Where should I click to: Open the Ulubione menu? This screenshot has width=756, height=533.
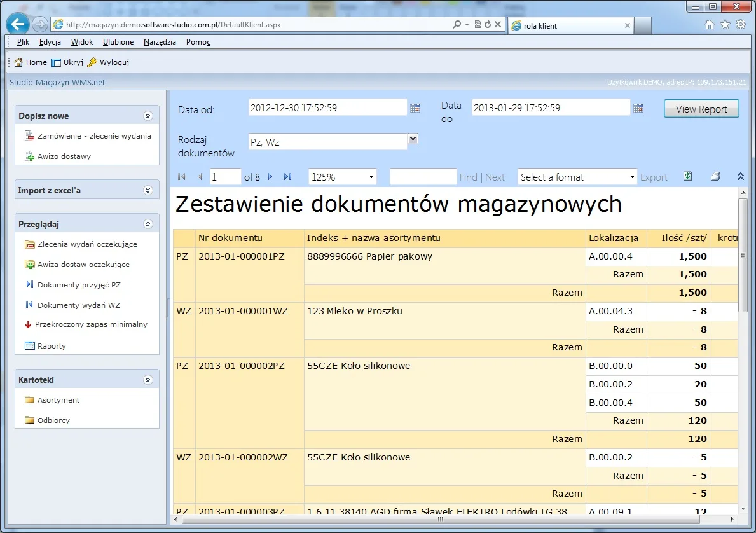point(118,42)
